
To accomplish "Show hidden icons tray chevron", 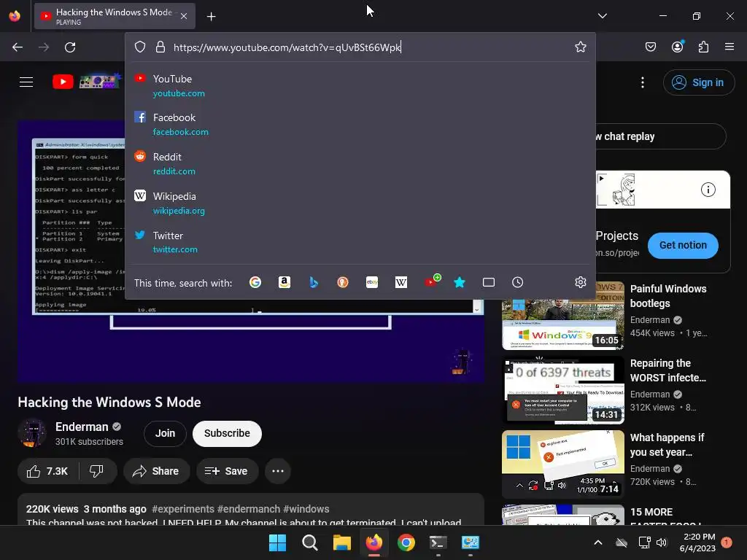I will coord(598,542).
